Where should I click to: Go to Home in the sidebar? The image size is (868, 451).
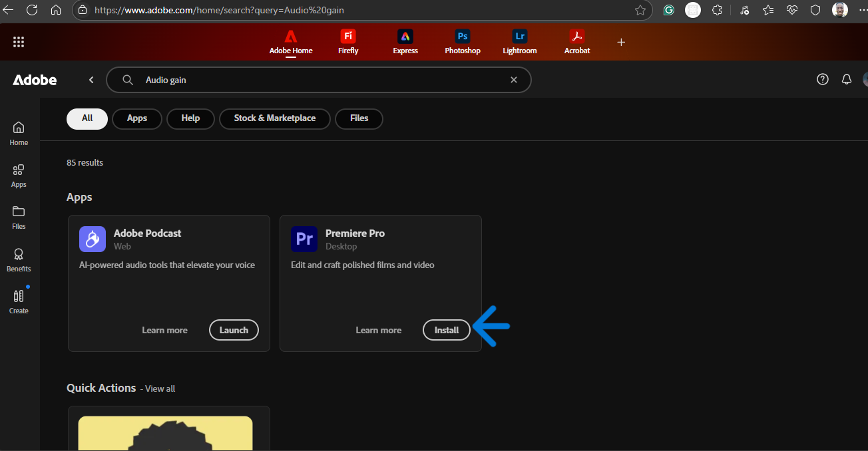pyautogui.click(x=19, y=133)
